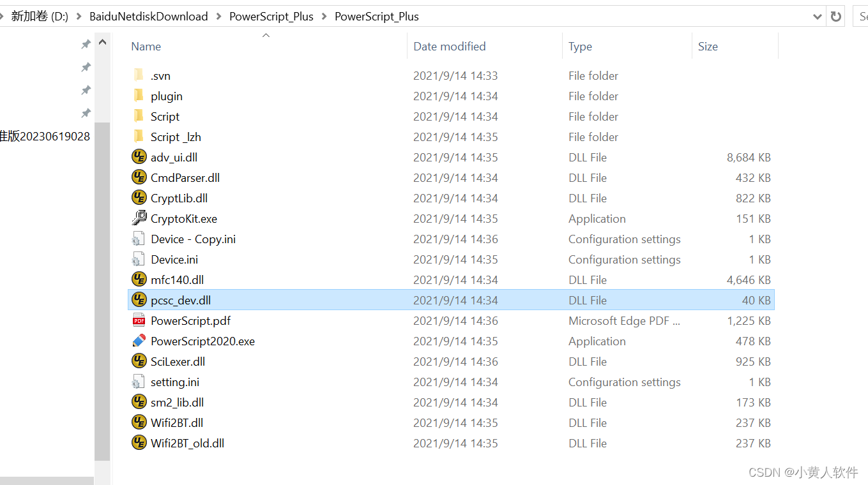Select setting.ini file name

(x=175, y=382)
